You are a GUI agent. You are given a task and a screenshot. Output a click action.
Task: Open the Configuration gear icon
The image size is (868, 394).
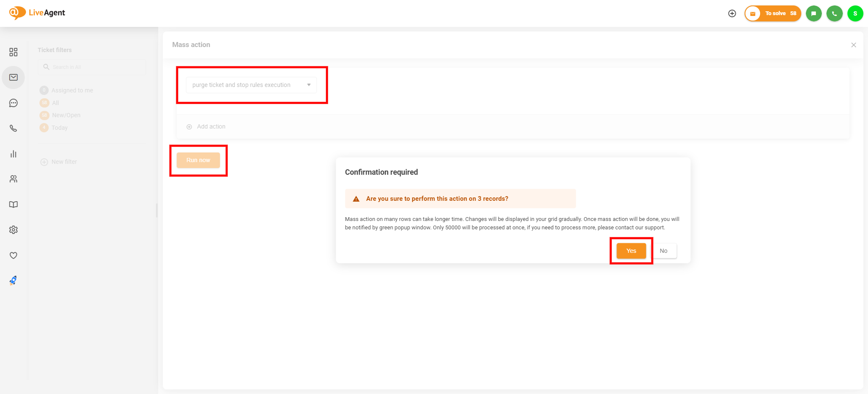pyautogui.click(x=13, y=230)
